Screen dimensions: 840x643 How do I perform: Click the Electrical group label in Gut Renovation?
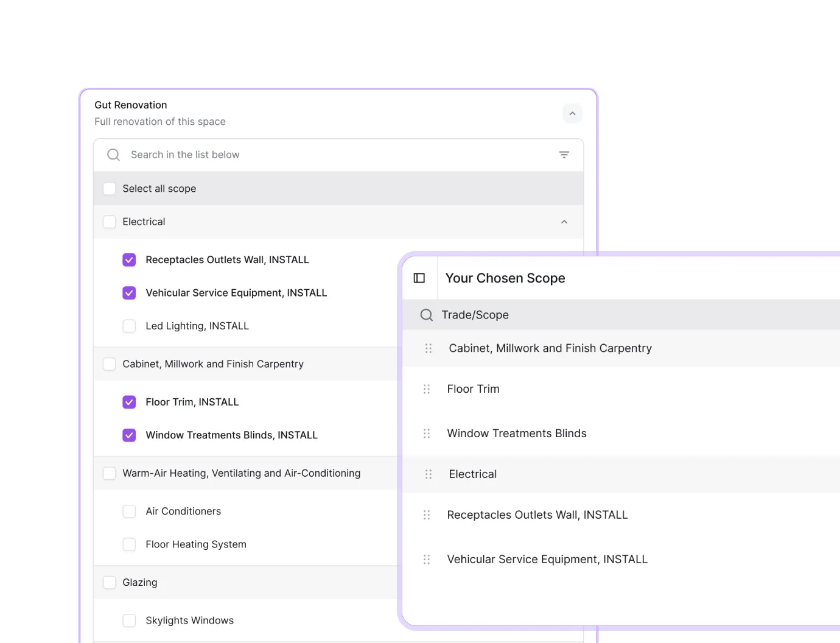pos(144,222)
